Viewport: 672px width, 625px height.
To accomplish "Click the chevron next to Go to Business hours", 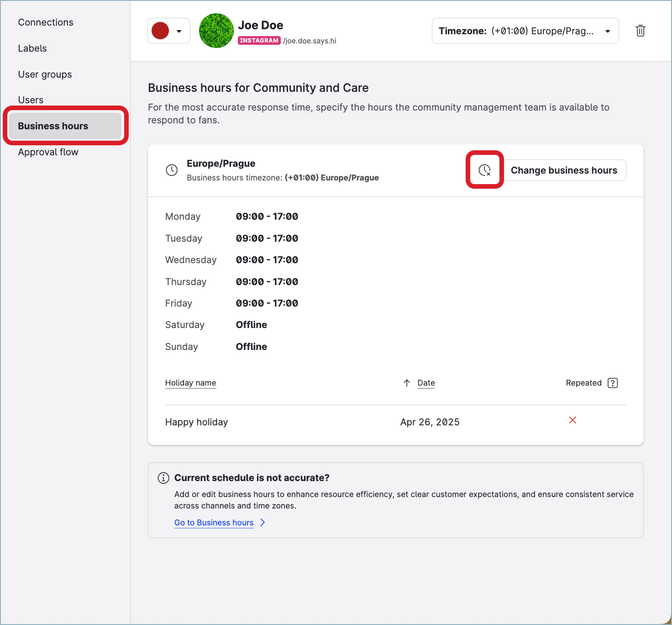I will 262,522.
